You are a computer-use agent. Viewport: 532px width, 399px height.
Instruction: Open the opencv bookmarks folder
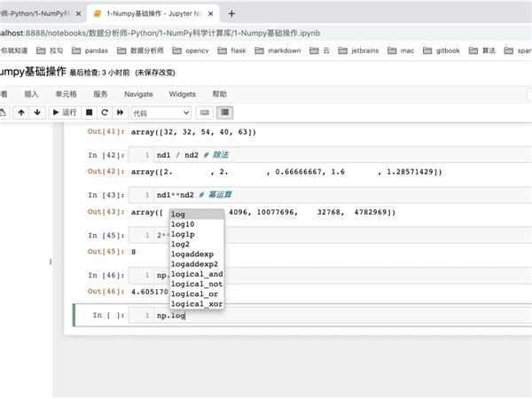[x=191, y=51]
